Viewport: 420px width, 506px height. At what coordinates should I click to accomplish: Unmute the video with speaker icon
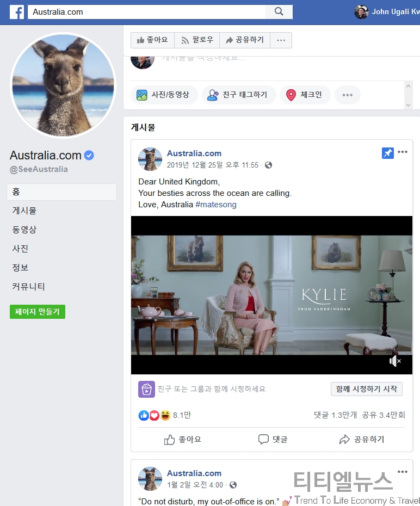point(395,361)
